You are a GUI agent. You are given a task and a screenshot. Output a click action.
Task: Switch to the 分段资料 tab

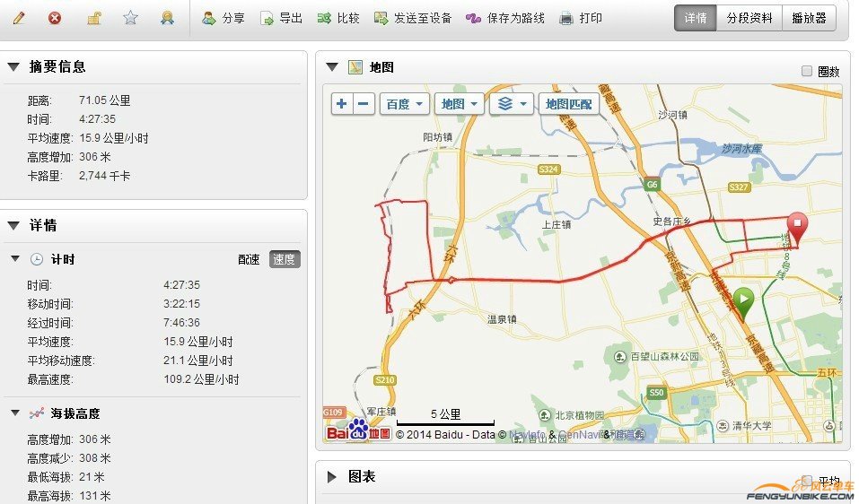click(x=749, y=18)
